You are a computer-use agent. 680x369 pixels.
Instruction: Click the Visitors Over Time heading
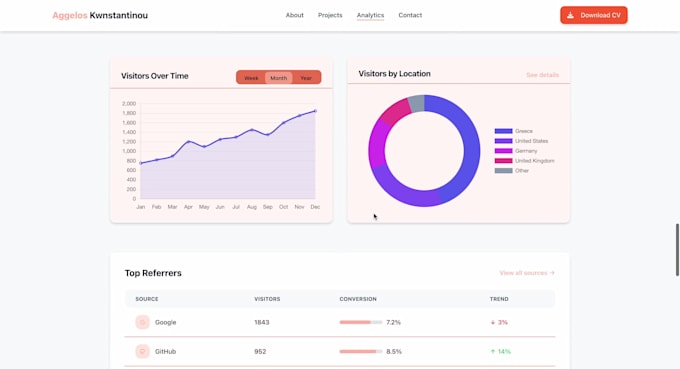point(155,76)
